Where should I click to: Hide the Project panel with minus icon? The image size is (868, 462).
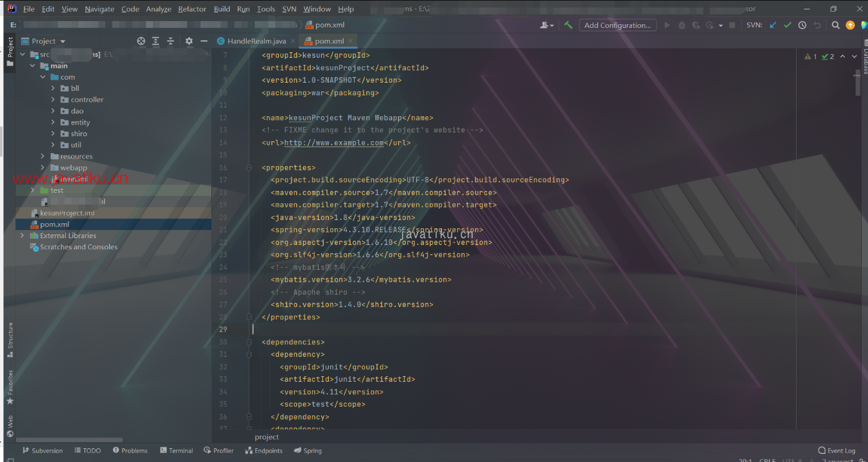[203, 41]
